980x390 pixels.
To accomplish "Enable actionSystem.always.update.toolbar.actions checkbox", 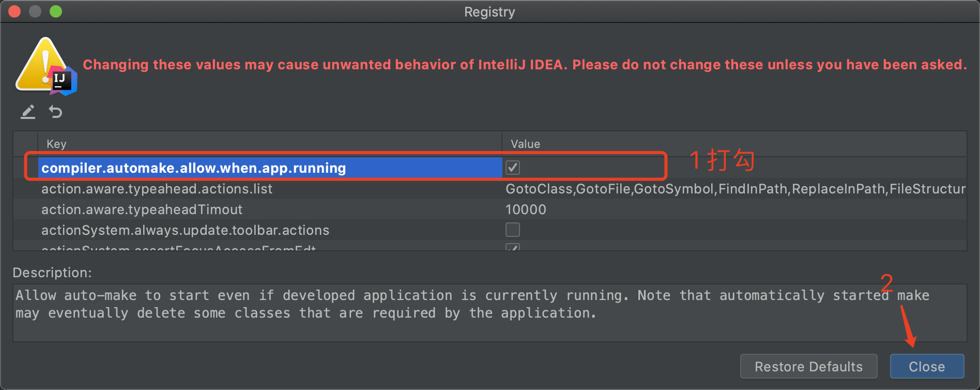I will 513,230.
